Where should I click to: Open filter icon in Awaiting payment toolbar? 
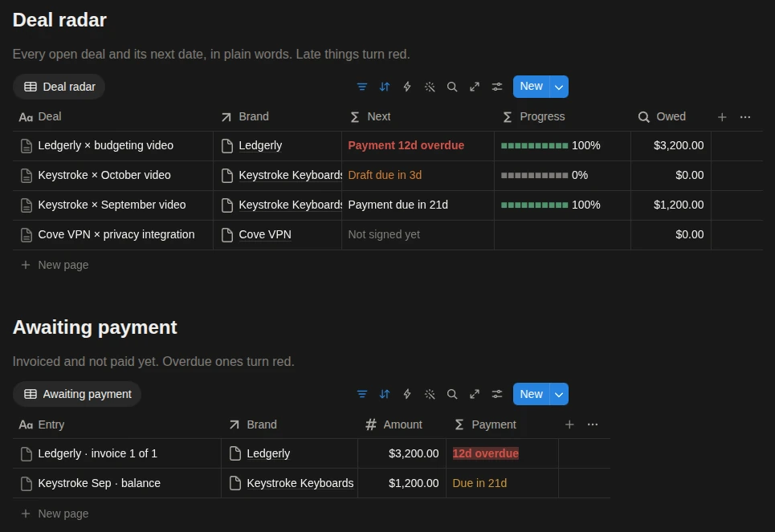tap(361, 394)
